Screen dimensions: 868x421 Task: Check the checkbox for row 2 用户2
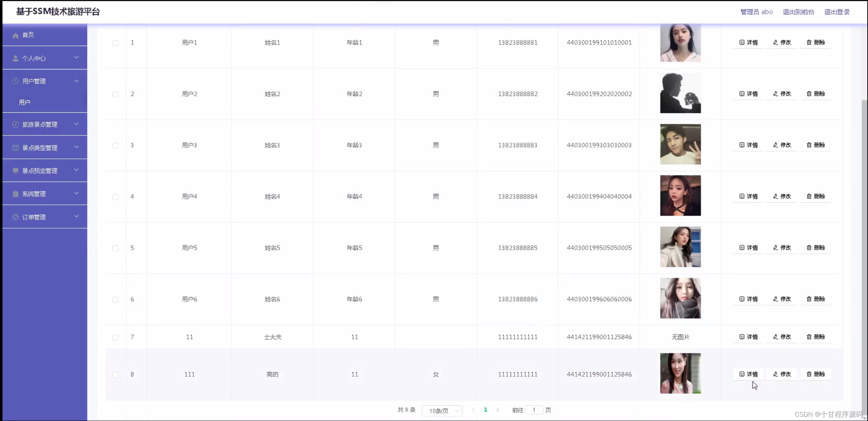[115, 94]
